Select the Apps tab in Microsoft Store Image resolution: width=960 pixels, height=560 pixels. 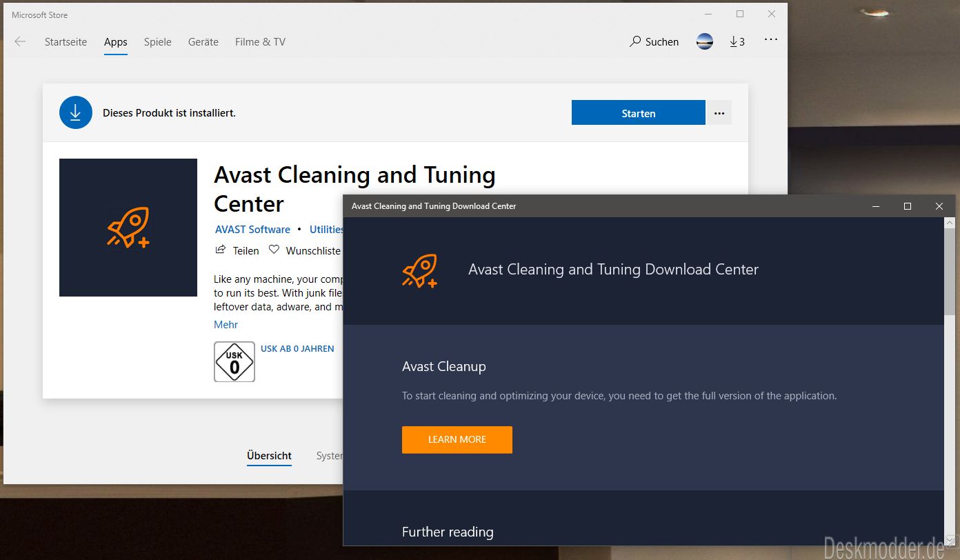point(116,42)
